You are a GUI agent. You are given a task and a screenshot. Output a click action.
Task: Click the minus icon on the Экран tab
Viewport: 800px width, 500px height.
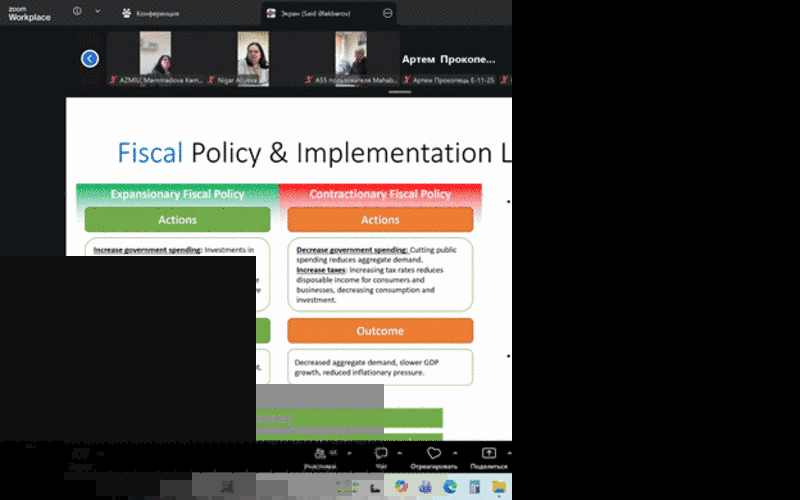[x=388, y=13]
